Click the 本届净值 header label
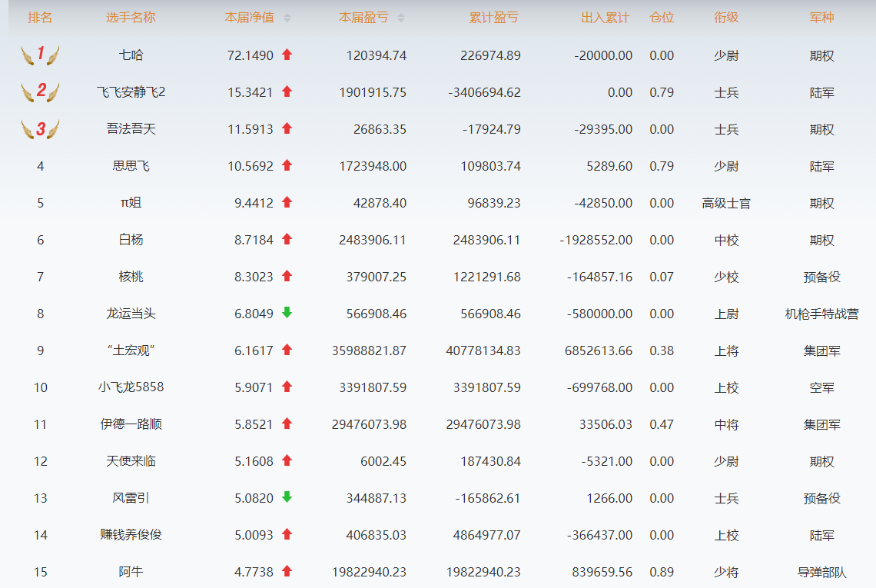Viewport: 876px width, 588px height. pyautogui.click(x=250, y=18)
